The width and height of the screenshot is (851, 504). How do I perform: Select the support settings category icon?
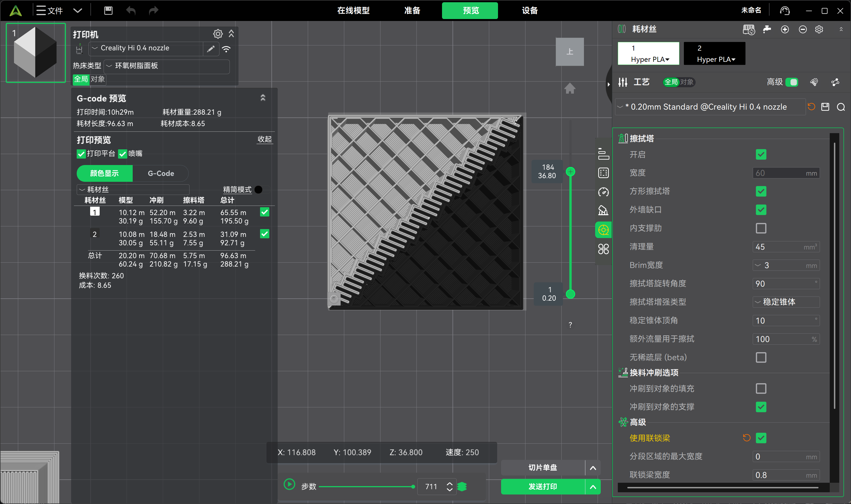point(604,211)
